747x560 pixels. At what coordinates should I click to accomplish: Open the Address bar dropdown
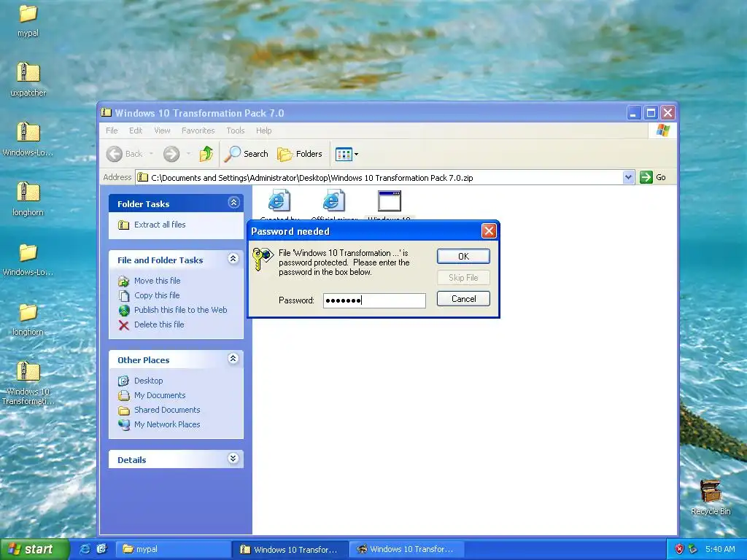[628, 177]
